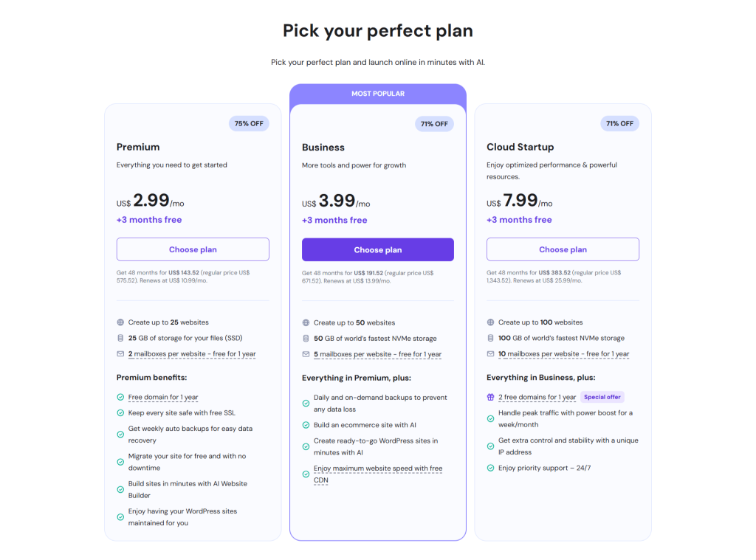Click '5 mailboxes per website' underlined text

pyautogui.click(x=377, y=354)
